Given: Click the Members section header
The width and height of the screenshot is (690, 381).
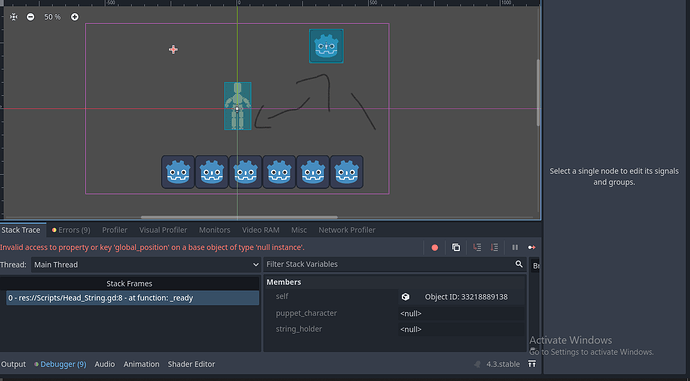Looking at the screenshot, I should (x=284, y=282).
